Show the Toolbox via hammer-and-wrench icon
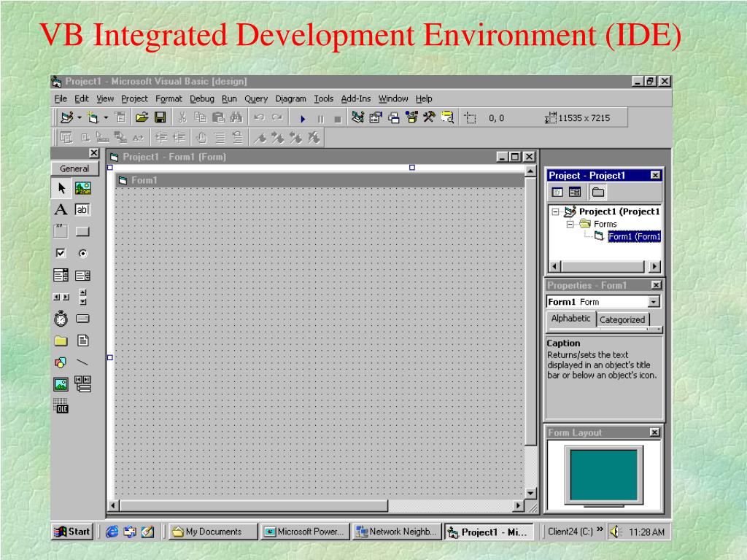The width and height of the screenshot is (747, 560). [x=429, y=117]
